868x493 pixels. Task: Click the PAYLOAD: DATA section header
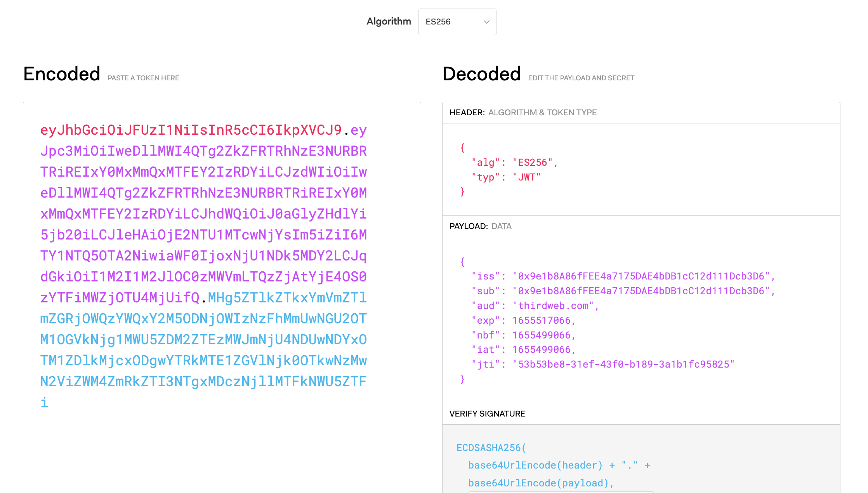(480, 226)
